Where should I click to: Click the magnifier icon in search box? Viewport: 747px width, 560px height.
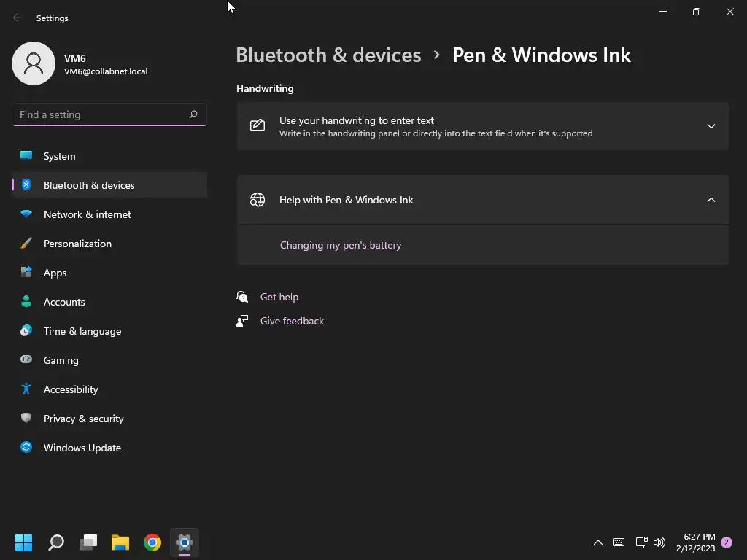193,114
